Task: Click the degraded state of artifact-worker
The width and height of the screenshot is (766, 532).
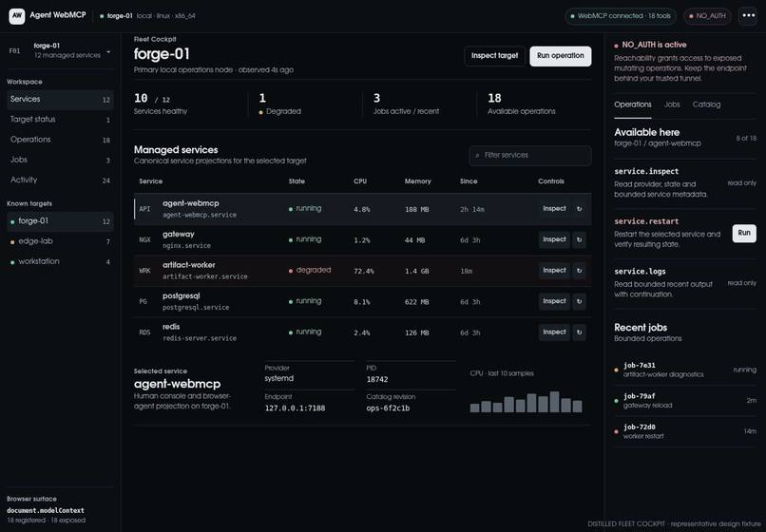Action: pyautogui.click(x=310, y=270)
